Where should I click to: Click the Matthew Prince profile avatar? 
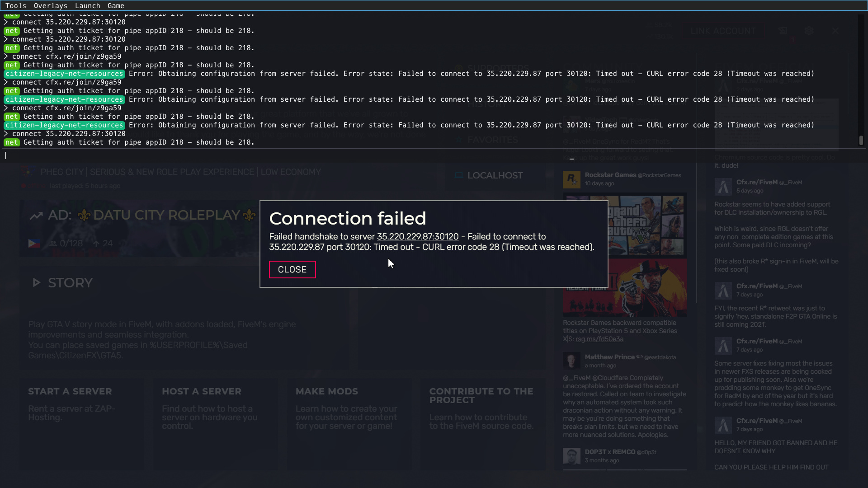click(571, 361)
